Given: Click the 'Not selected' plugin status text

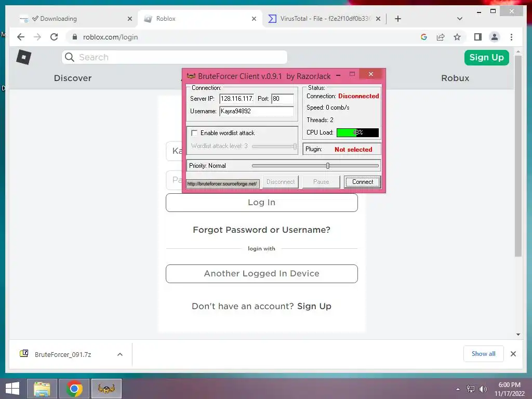Looking at the screenshot, I should click(x=353, y=149).
